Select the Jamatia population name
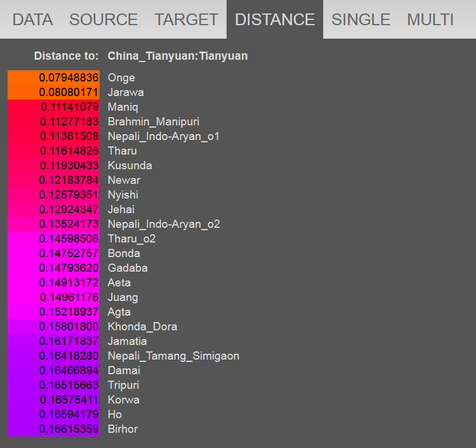The width and height of the screenshot is (476, 448). coord(127,341)
